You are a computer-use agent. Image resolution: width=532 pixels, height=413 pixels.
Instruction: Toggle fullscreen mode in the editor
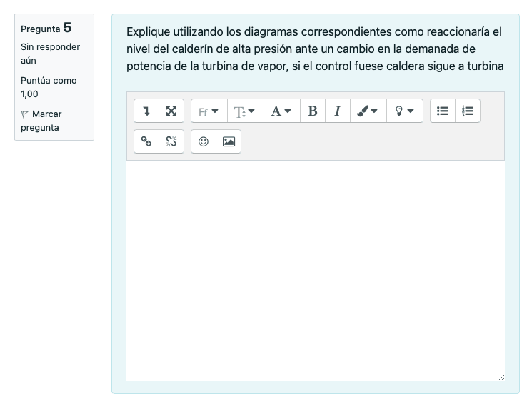tap(171, 111)
